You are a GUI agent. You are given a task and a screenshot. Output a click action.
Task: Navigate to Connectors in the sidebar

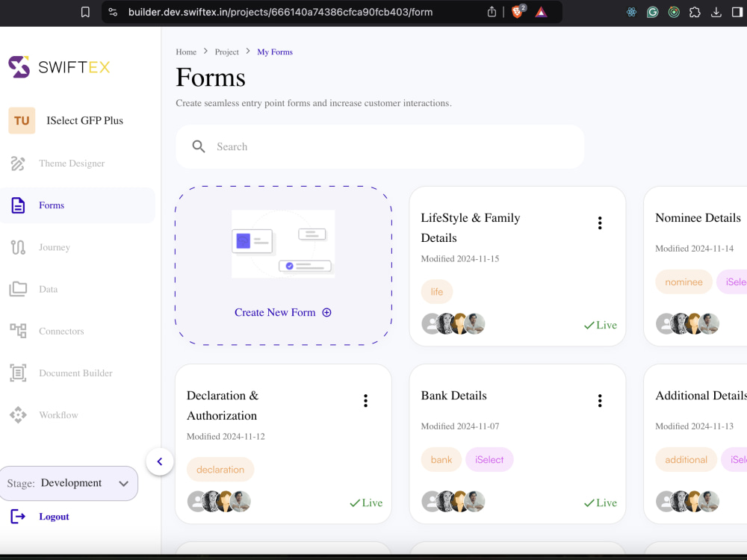(61, 331)
